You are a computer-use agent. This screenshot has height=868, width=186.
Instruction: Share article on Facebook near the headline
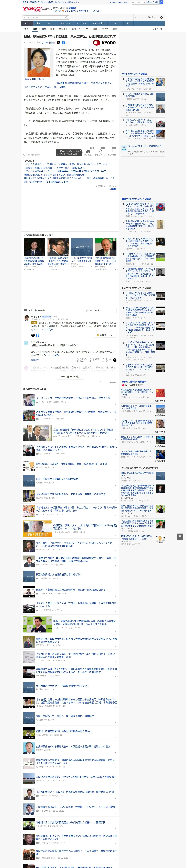click(x=63, y=43)
